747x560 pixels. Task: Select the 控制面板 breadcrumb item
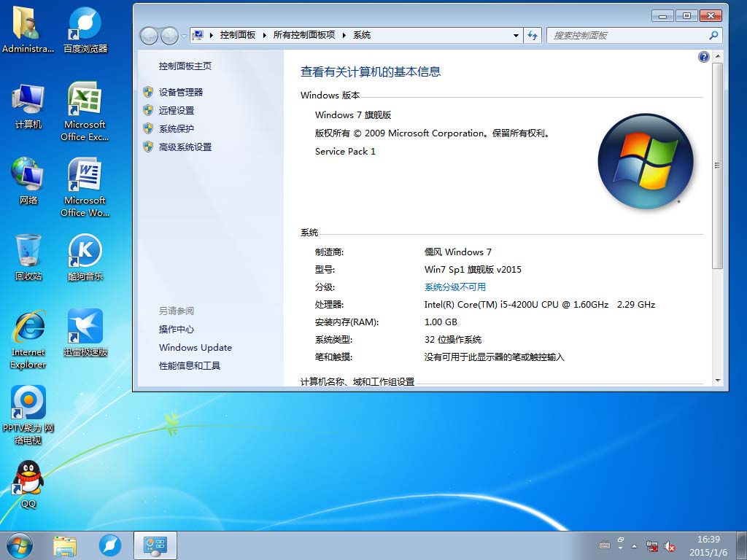[238, 35]
